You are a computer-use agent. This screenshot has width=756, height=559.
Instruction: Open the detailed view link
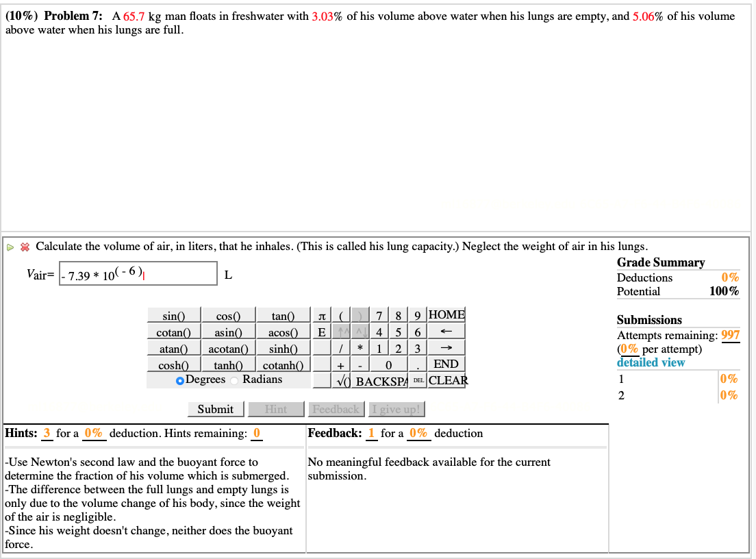[651, 362]
